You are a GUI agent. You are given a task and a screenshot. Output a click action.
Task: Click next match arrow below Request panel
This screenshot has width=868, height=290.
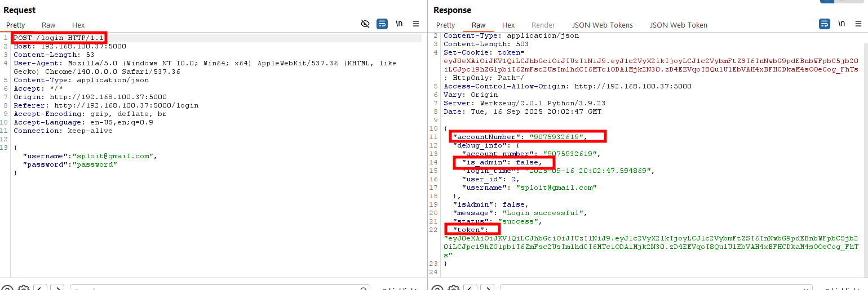[x=57, y=288]
